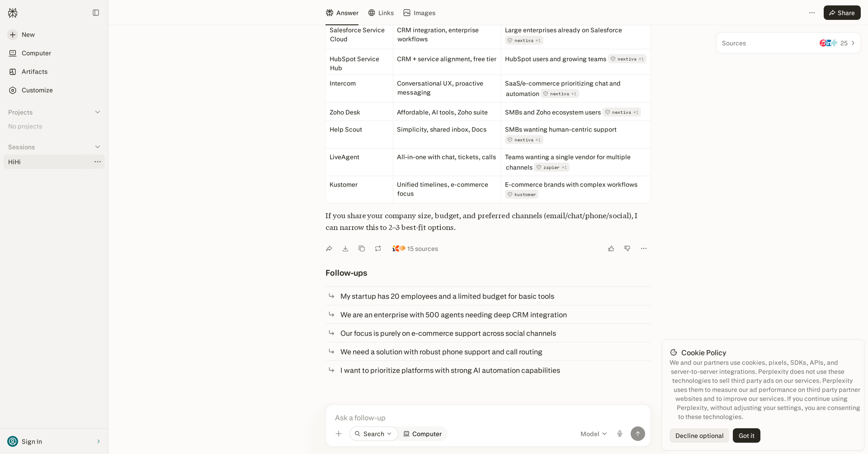
Task: Collapse the sidebar panel icon
Action: 96,13
